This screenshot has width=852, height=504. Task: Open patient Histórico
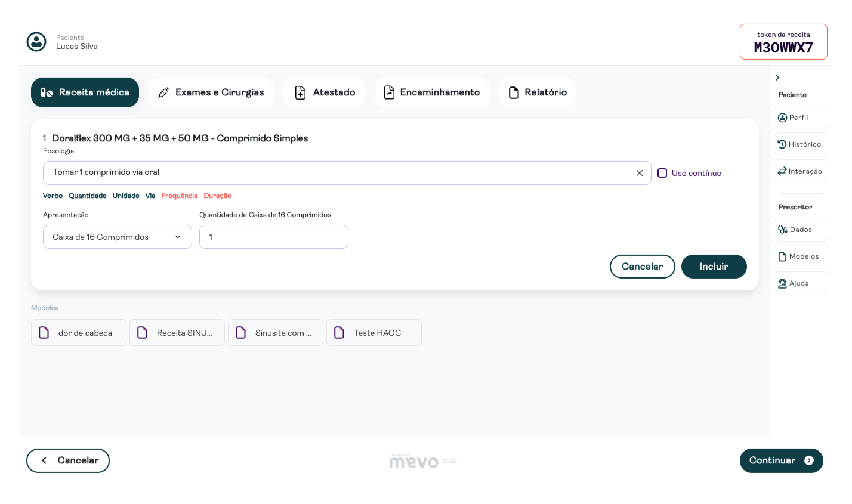point(800,144)
